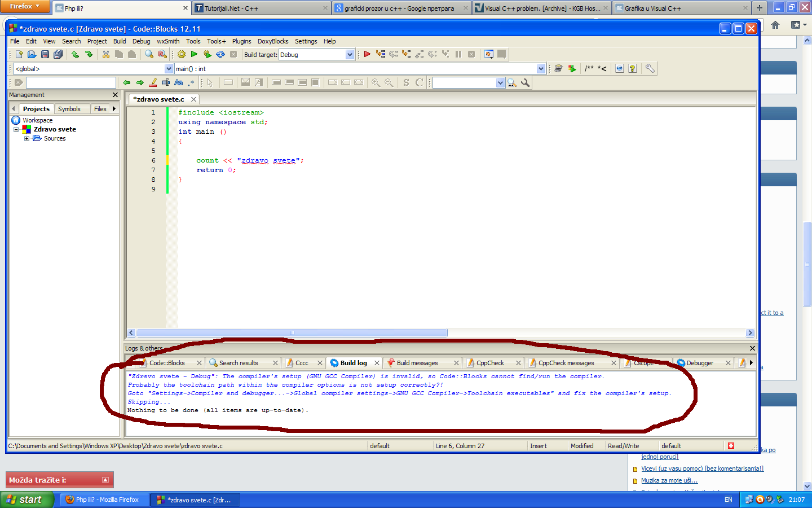Click the incremental search text field

(70, 82)
